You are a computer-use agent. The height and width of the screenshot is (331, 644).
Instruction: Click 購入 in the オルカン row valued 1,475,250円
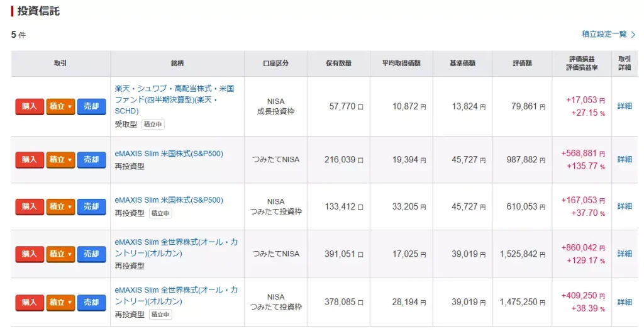point(30,302)
